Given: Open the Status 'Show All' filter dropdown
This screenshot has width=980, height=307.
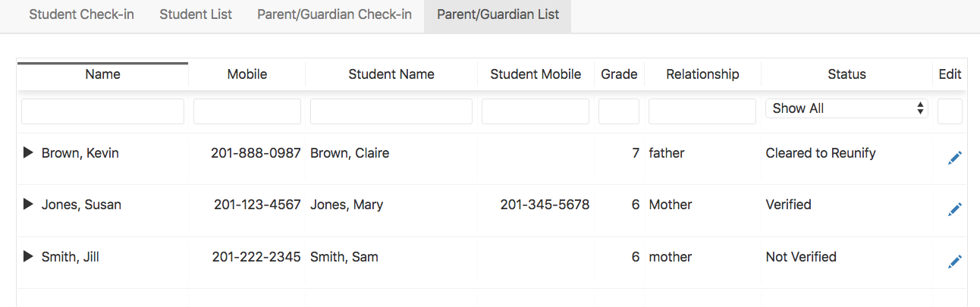Looking at the screenshot, I should tap(847, 108).
